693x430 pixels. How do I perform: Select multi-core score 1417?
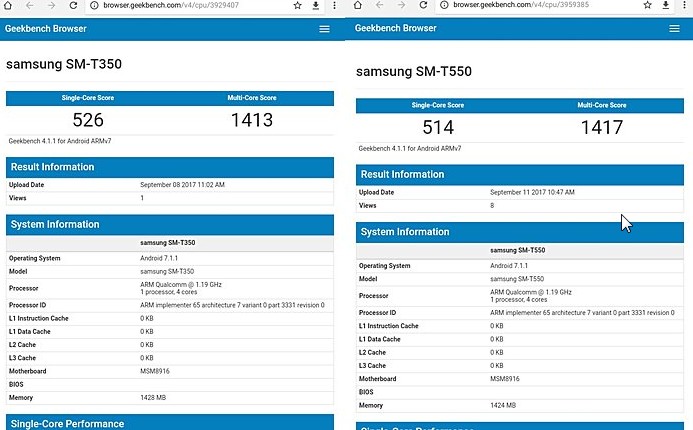[602, 128]
